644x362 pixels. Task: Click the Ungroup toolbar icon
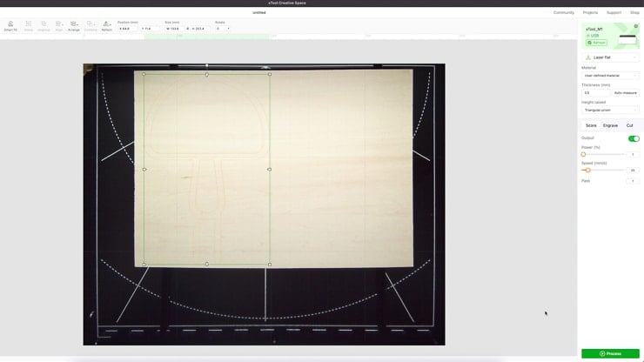click(44, 25)
